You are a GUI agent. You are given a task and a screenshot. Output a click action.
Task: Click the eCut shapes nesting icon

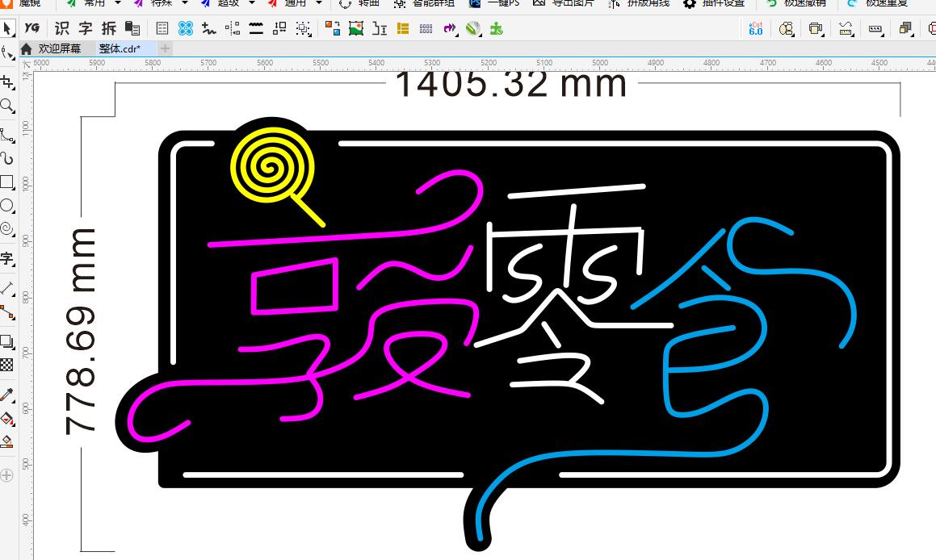(786, 28)
